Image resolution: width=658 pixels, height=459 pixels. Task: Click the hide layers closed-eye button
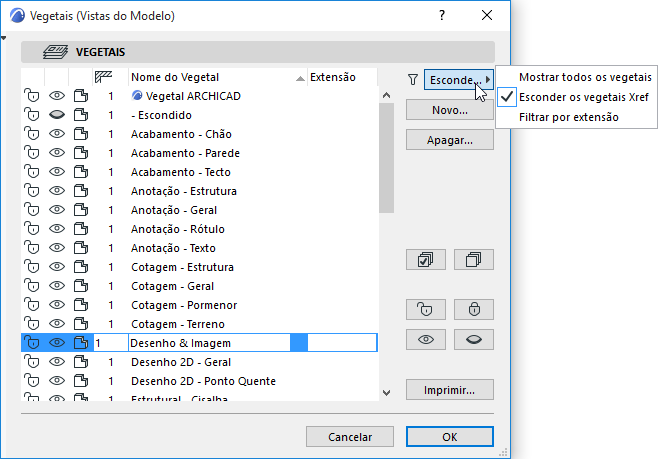pos(474,340)
